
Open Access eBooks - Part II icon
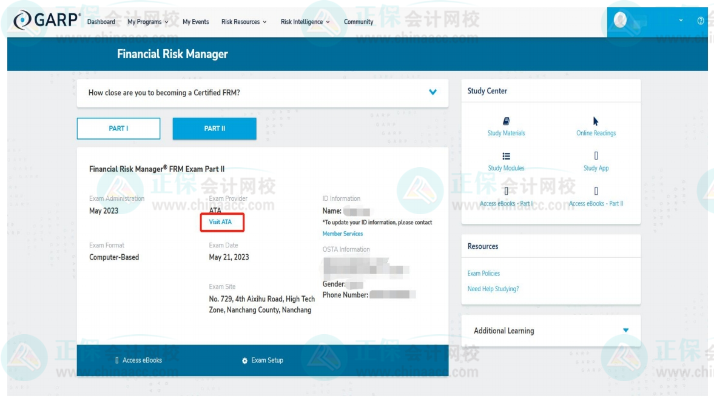coord(596,191)
